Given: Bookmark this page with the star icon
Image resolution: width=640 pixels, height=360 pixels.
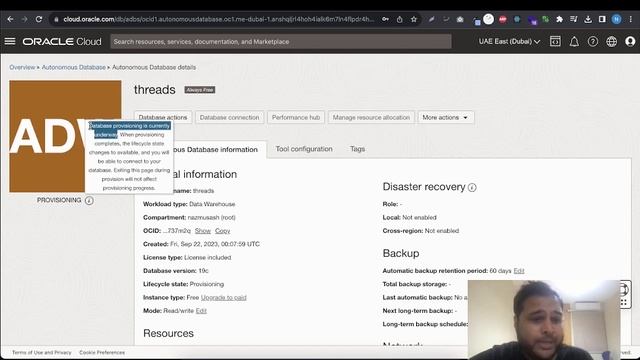Looking at the screenshot, I should (x=414, y=19).
